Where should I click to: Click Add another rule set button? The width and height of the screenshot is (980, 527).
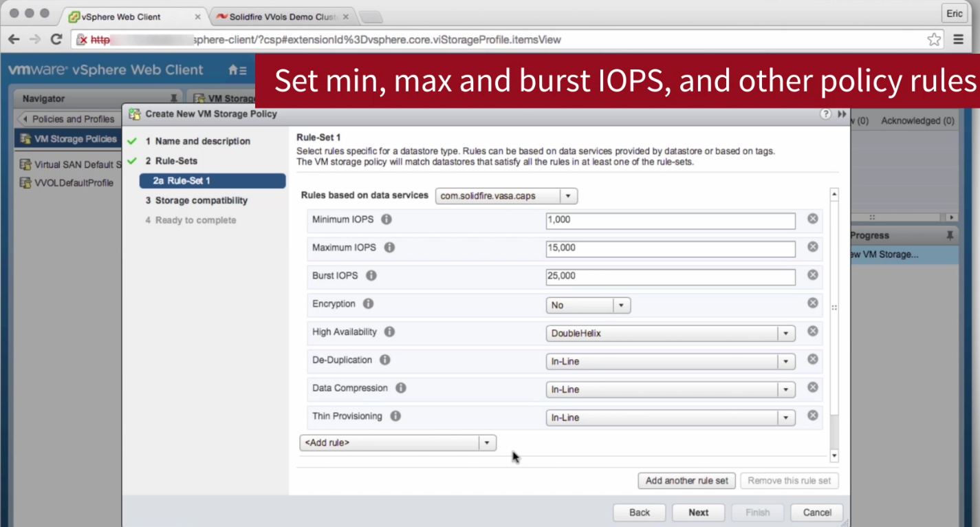point(686,481)
